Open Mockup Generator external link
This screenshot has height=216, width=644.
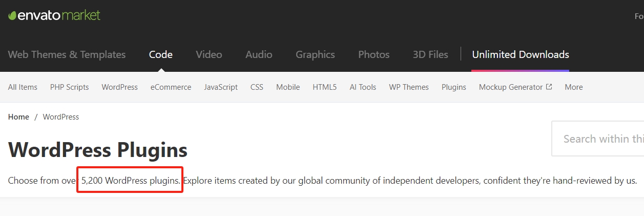[515, 87]
